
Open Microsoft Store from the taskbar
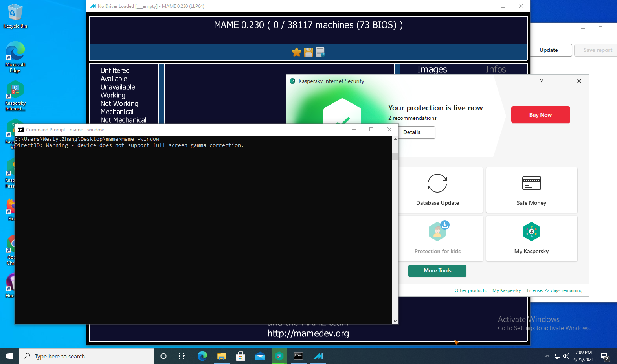click(x=241, y=356)
